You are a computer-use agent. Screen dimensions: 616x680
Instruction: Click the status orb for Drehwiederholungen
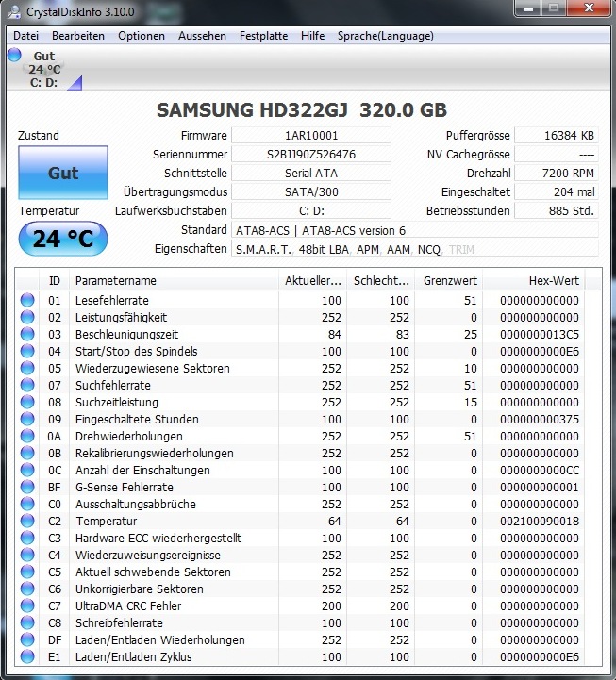(27, 436)
